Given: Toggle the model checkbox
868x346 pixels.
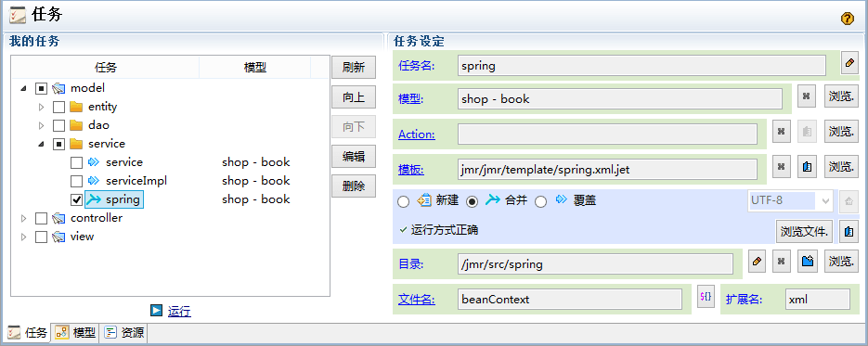Looking at the screenshot, I should click(42, 88).
